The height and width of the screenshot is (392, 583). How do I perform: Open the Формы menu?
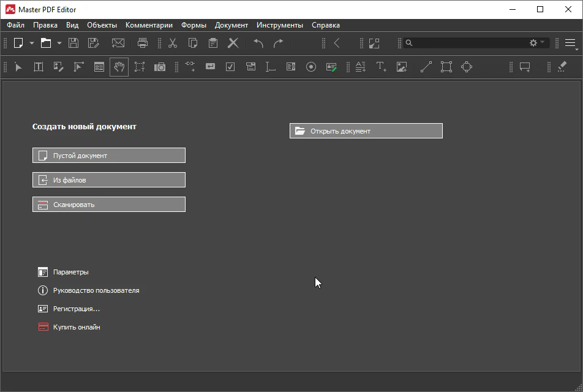(x=194, y=25)
